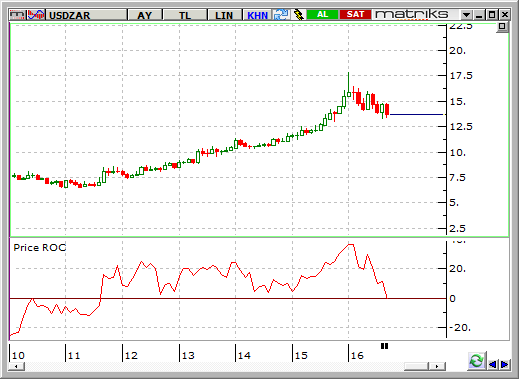Screen dimensions: 519x379
Task: Open the dropdown arrow next to matriks
Action: pos(466,15)
